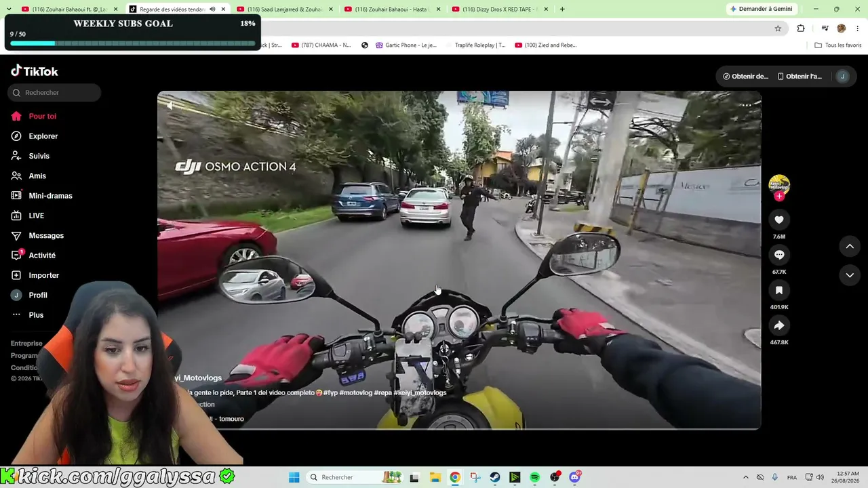
Task: Open the Chrome extensions puzzle icon
Action: point(801,28)
